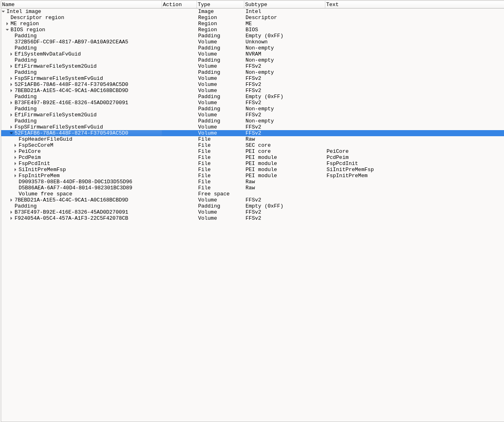Click the NVRAM subtype cell
The height and width of the screenshot is (422, 504).
253,54
